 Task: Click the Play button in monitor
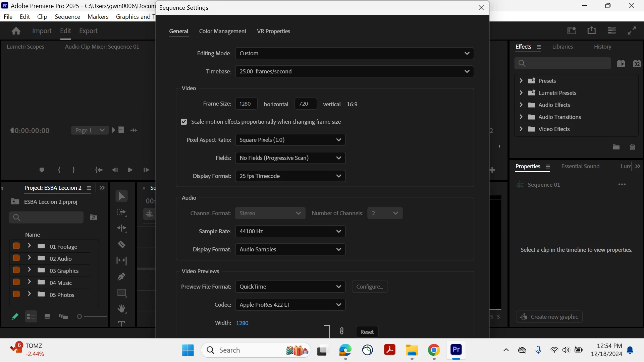coord(130,170)
